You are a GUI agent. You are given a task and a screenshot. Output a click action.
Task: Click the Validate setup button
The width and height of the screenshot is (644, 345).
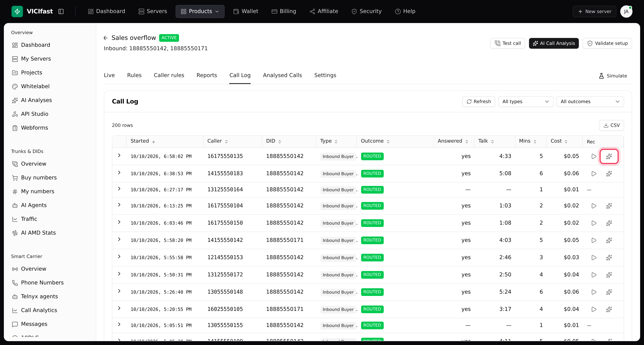(x=607, y=43)
